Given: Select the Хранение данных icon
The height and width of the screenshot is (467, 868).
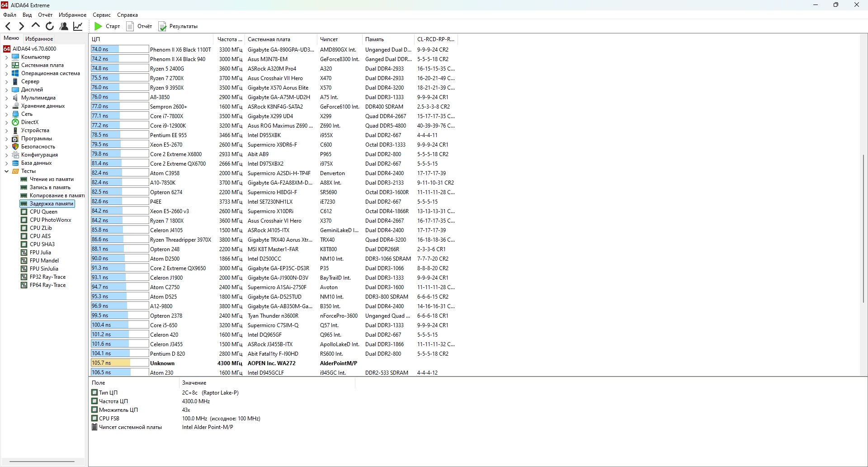Looking at the screenshot, I should click(x=15, y=106).
